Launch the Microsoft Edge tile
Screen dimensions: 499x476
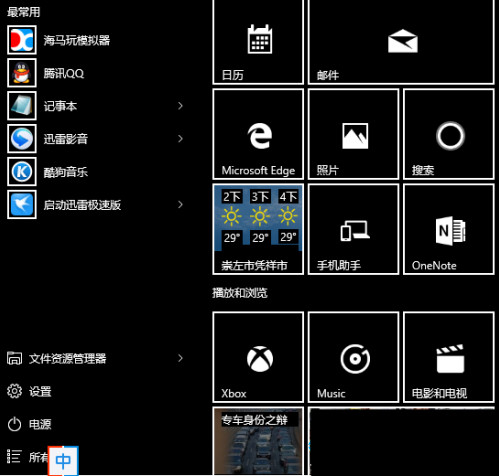258,134
